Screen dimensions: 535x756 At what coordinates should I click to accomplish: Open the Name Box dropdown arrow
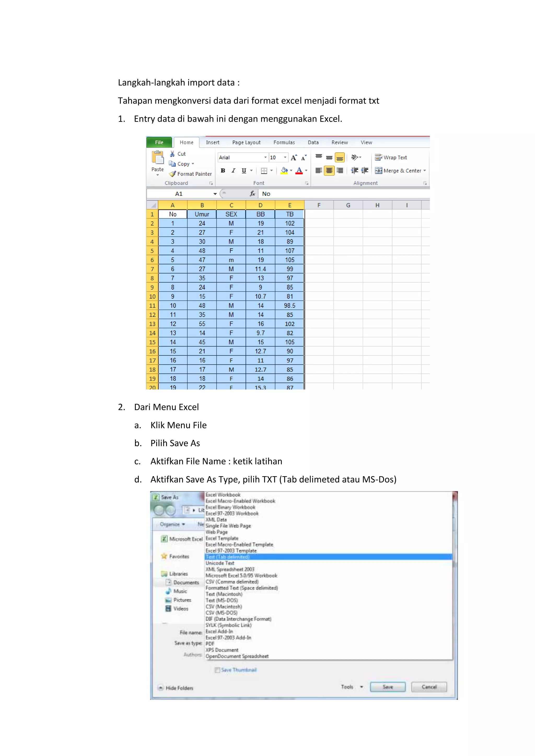coord(215,194)
